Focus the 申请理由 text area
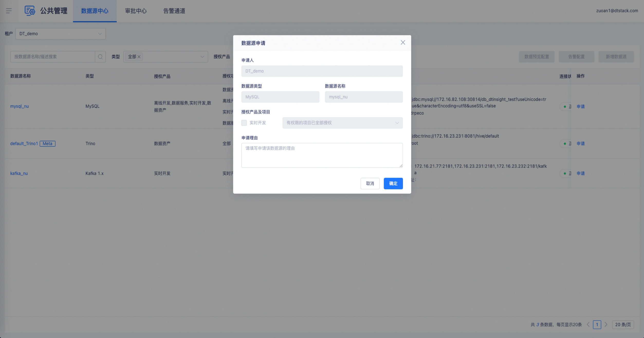This screenshot has height=338, width=644. tap(322, 155)
